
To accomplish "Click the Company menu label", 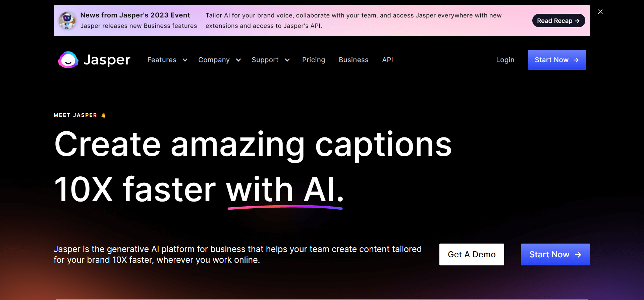I will tap(214, 60).
